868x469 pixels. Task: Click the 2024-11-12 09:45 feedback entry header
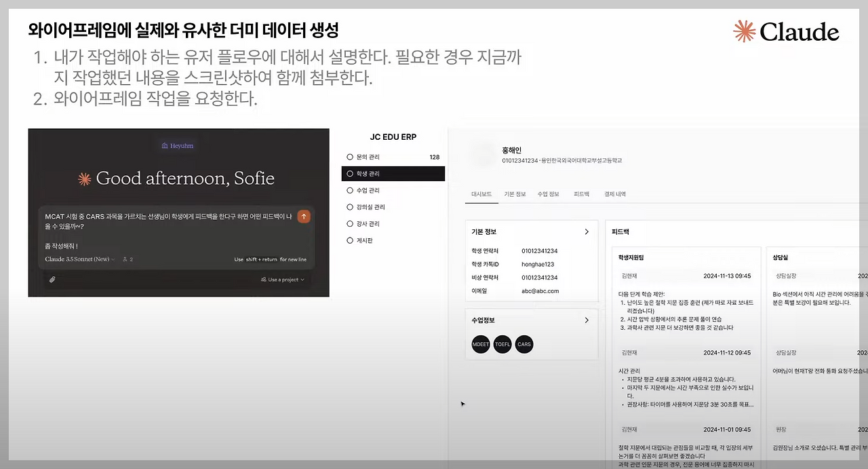click(x=685, y=353)
